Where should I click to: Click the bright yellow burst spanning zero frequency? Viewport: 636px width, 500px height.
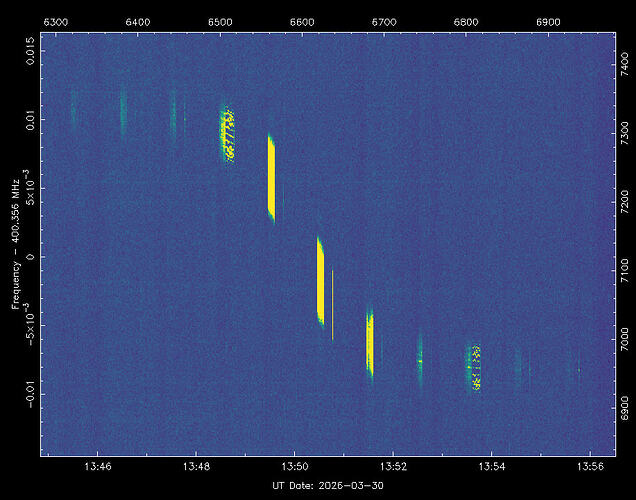(320, 280)
